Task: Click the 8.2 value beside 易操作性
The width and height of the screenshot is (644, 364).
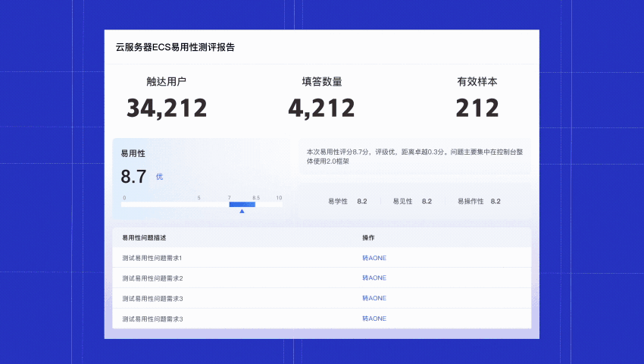Action: click(496, 201)
